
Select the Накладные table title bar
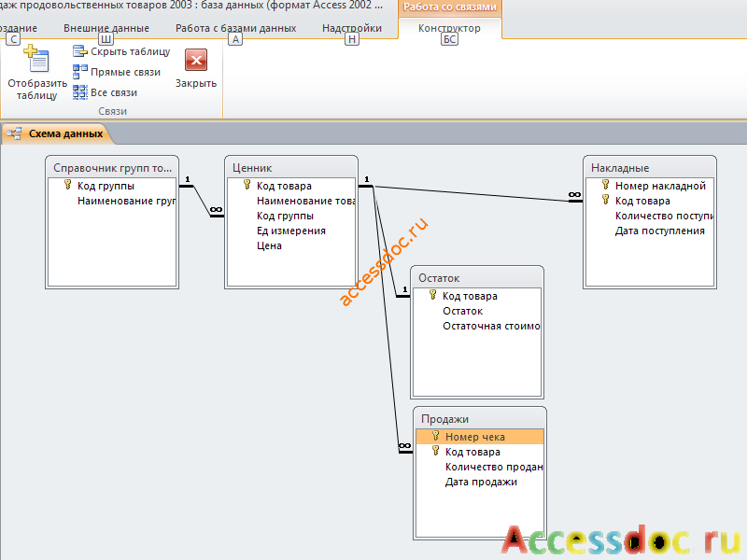650,168
